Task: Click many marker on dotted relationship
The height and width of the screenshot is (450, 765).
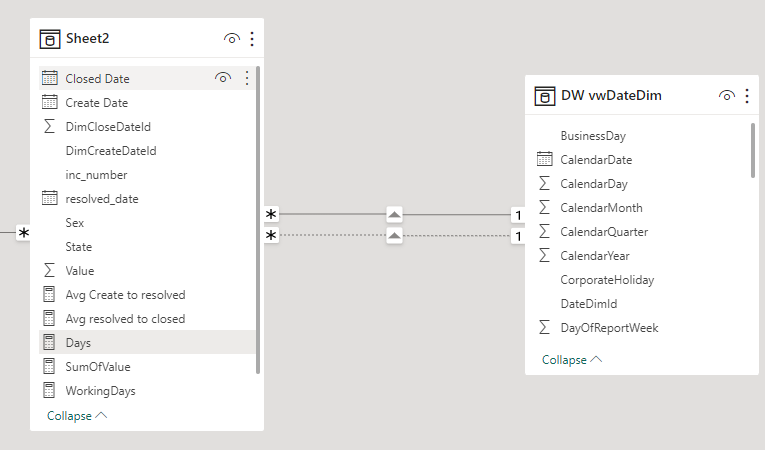Action: pos(271,236)
